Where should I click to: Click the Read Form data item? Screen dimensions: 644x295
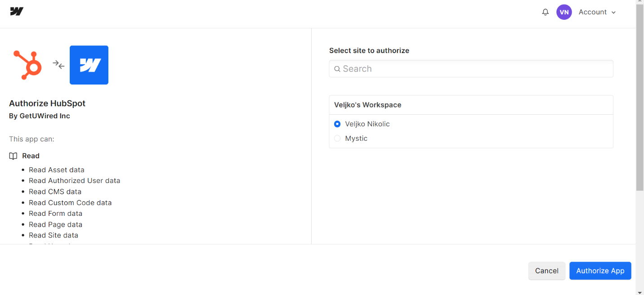pos(56,214)
